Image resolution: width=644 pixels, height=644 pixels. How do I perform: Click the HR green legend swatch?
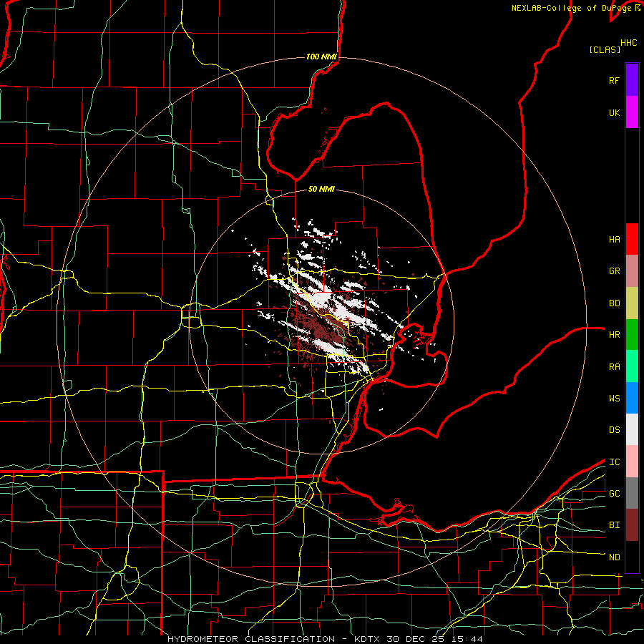[x=632, y=335]
